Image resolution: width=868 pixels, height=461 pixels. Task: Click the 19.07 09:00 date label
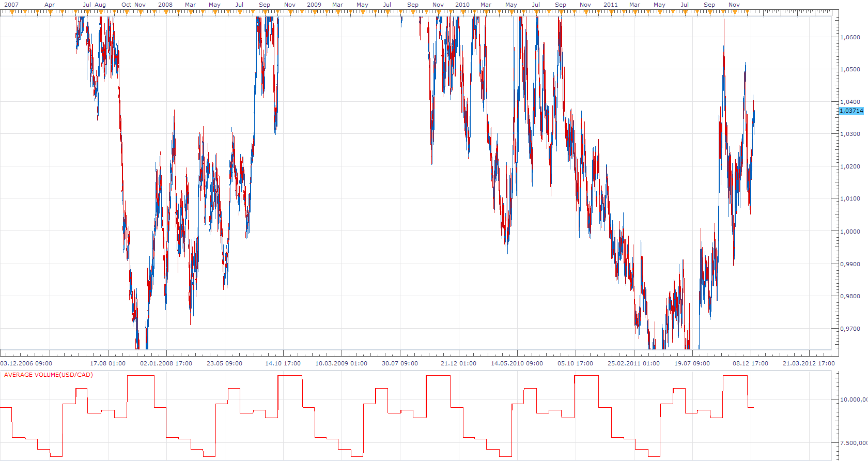point(692,363)
